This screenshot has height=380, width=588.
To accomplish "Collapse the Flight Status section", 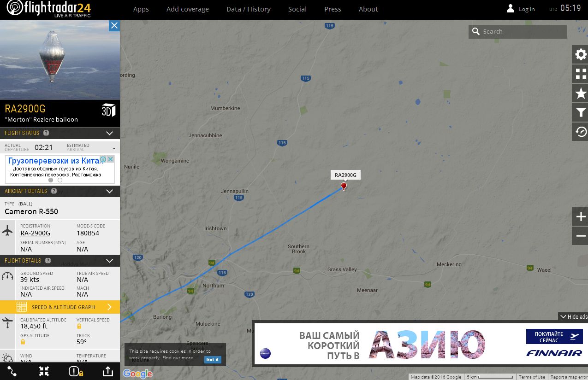I will tap(109, 133).
